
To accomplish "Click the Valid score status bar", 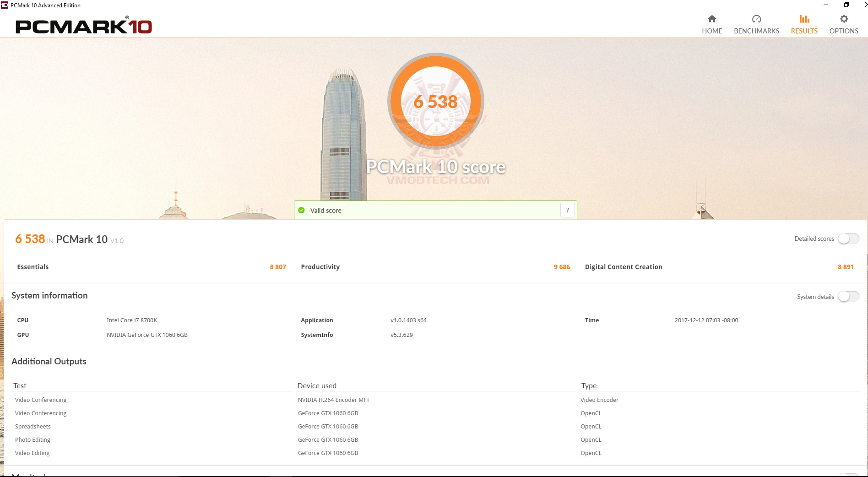I will (435, 210).
